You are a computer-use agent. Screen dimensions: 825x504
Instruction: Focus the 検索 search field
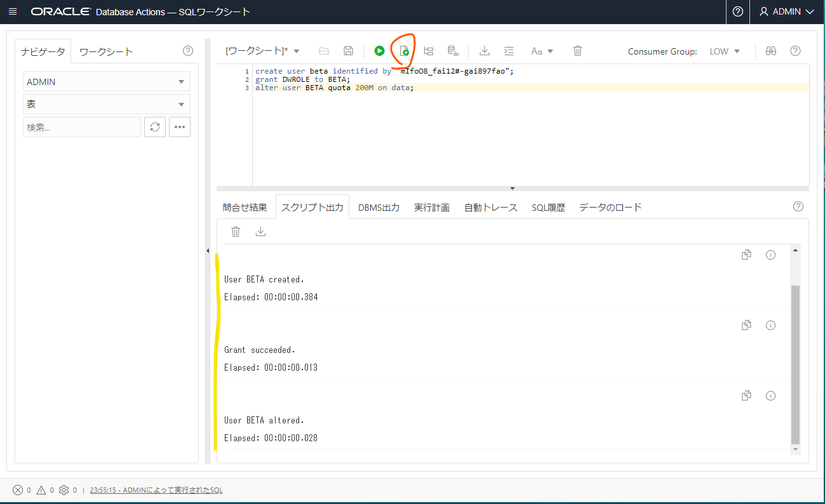click(x=82, y=127)
